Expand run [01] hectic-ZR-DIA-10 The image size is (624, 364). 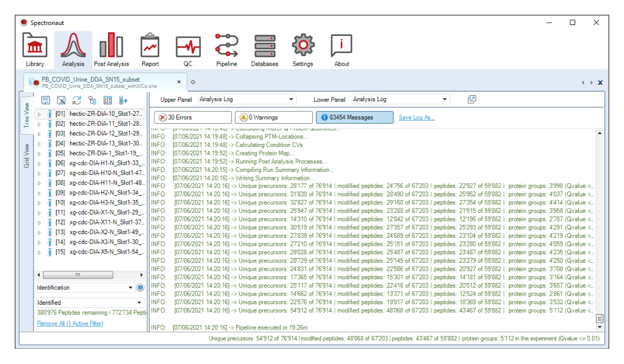click(x=39, y=114)
